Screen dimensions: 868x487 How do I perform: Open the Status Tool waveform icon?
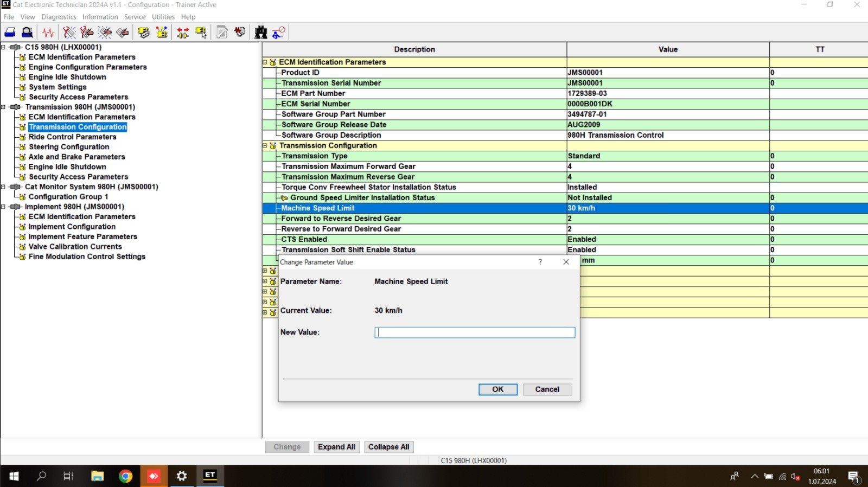[48, 33]
